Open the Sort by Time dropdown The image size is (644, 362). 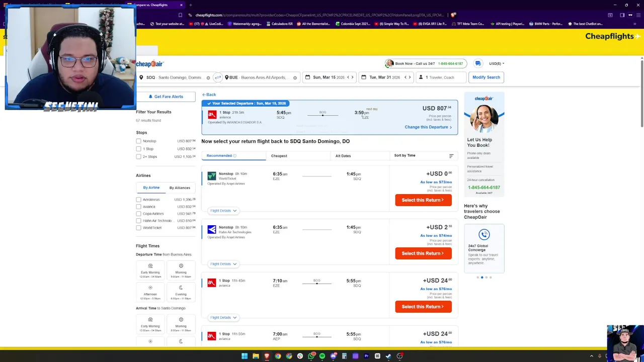(424, 156)
